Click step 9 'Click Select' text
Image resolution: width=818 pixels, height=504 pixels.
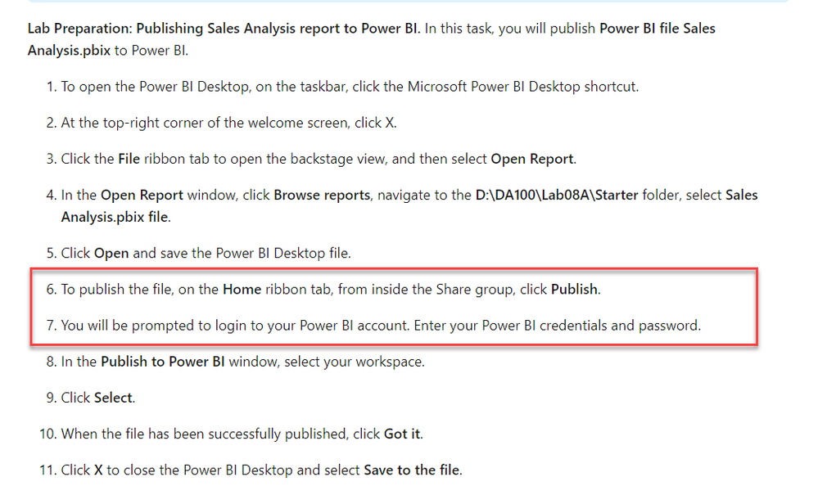pos(98,398)
